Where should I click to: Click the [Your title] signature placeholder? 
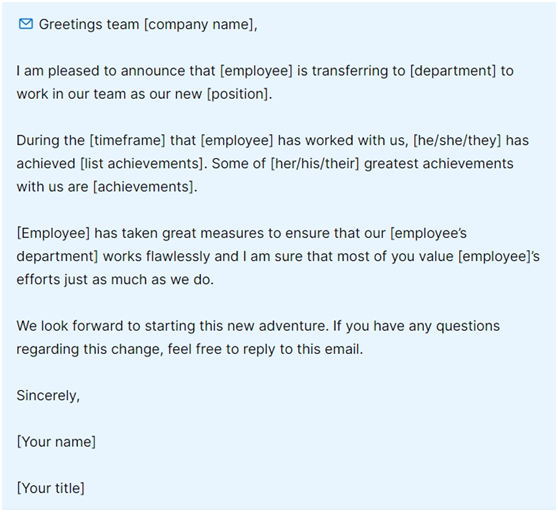pos(51,488)
